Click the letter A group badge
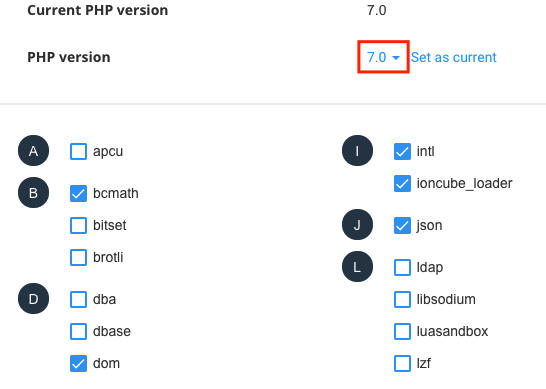Viewport: 546px width, 389px height. pos(33,151)
